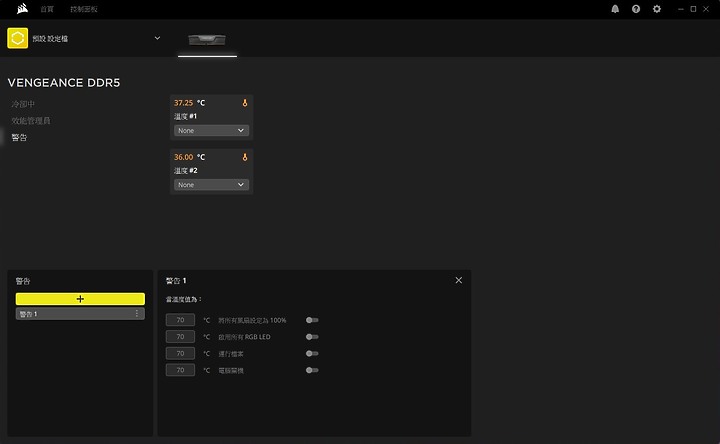The height and width of the screenshot is (444, 720).
Task: Select 警告 in sidebar
Action: tap(19, 137)
